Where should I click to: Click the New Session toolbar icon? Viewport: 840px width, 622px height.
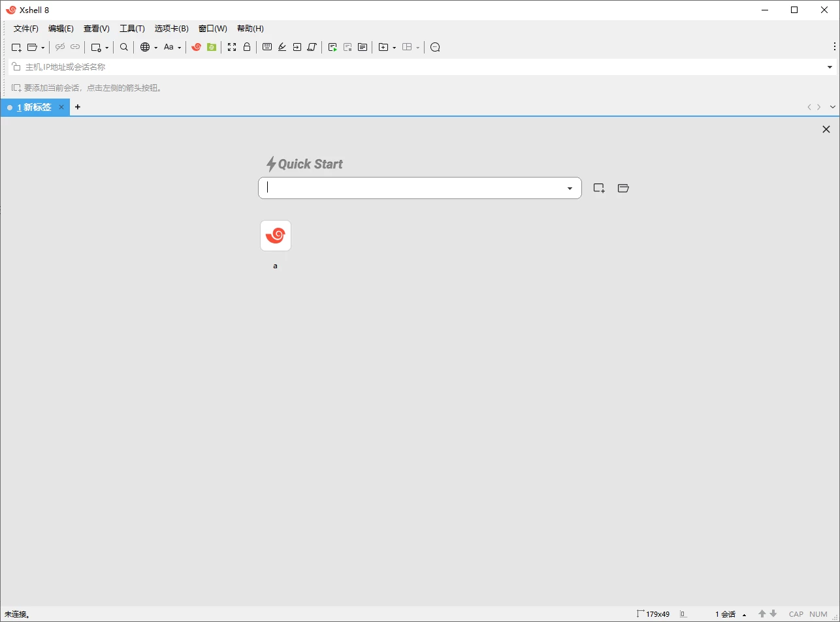click(16, 47)
